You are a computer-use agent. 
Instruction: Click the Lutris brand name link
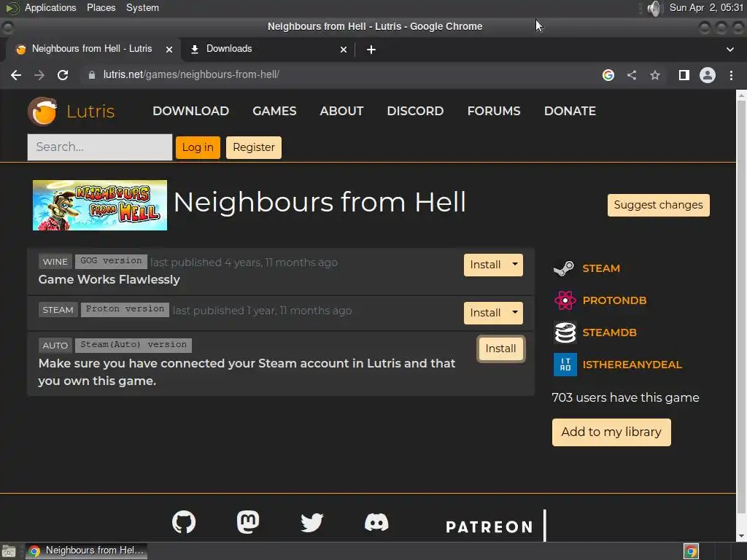90,112
